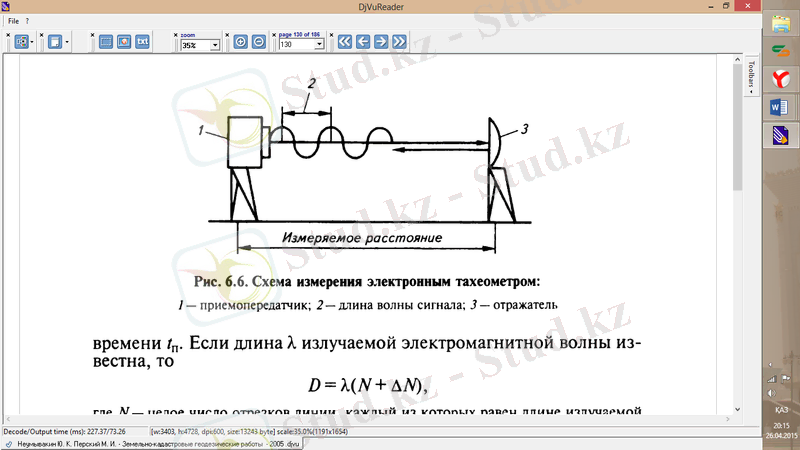Jump to the first page icon
This screenshot has height=450, width=800.
tap(345, 42)
